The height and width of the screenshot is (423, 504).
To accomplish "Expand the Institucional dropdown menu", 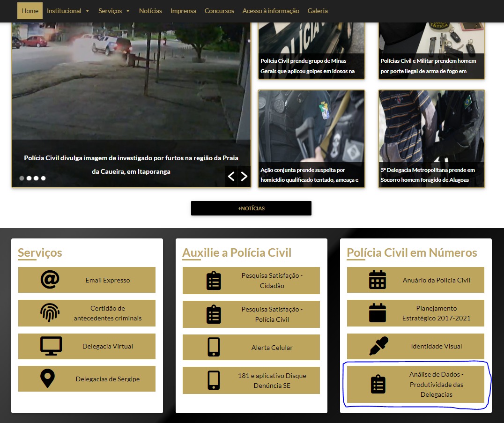I will click(67, 11).
